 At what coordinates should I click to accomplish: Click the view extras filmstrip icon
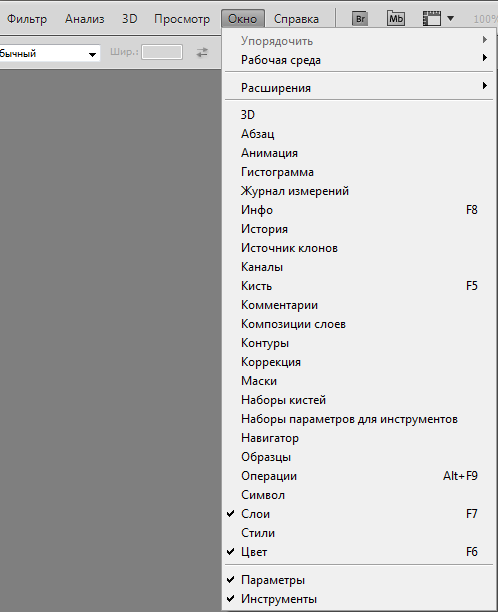pos(432,18)
